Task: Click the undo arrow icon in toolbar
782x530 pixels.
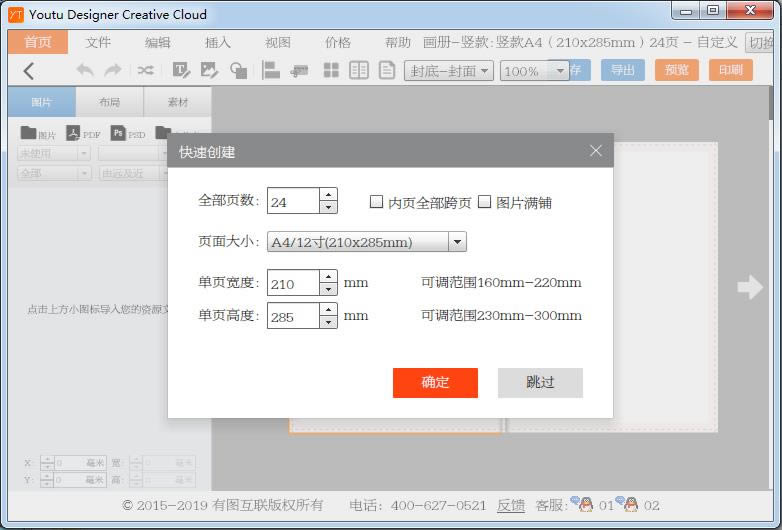Action: coord(85,70)
